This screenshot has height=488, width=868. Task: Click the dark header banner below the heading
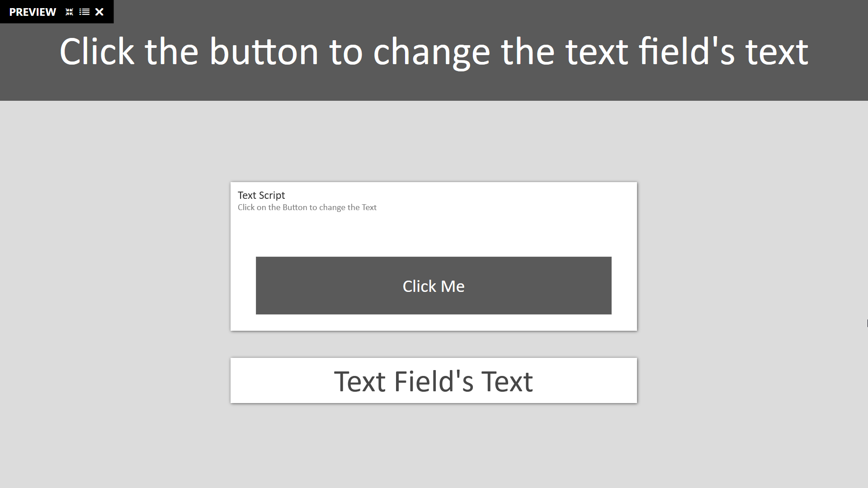pyautogui.click(x=434, y=87)
